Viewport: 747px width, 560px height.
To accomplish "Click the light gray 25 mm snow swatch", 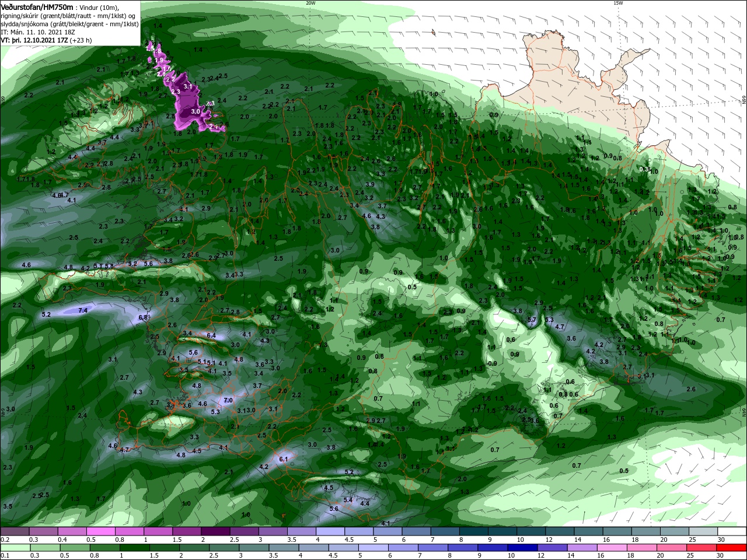I will [x=704, y=531].
